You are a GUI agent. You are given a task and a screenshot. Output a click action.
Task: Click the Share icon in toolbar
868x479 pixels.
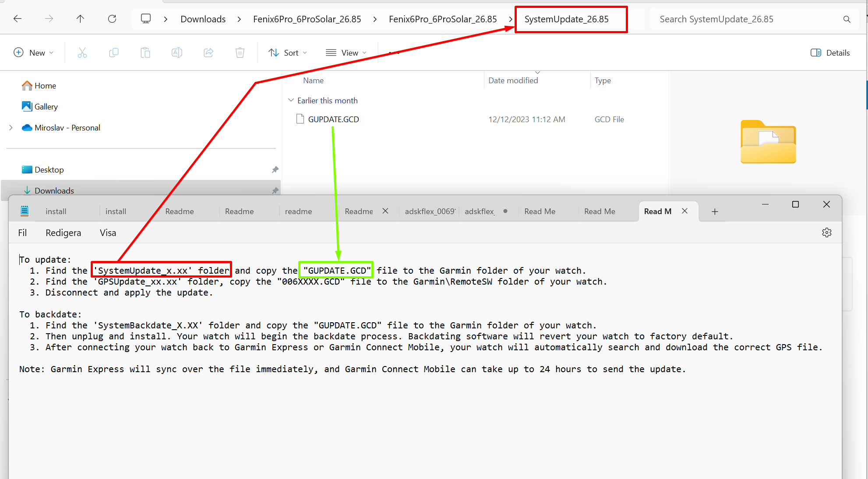[208, 53]
